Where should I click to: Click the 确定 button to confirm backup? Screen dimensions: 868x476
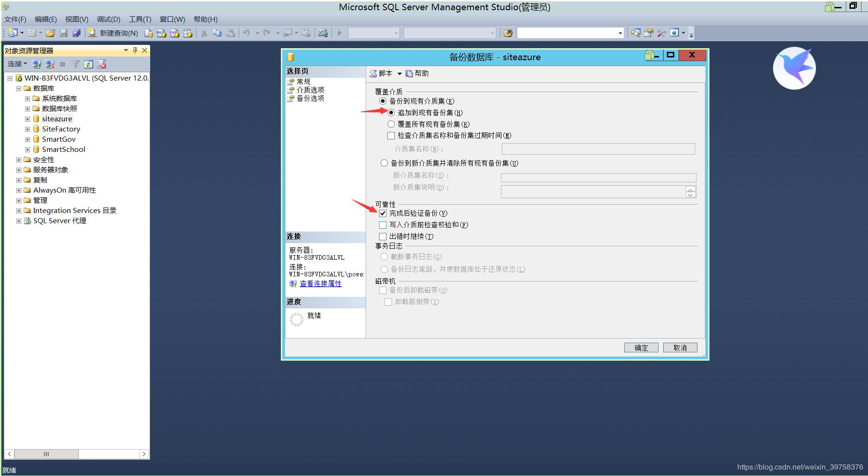coord(641,348)
